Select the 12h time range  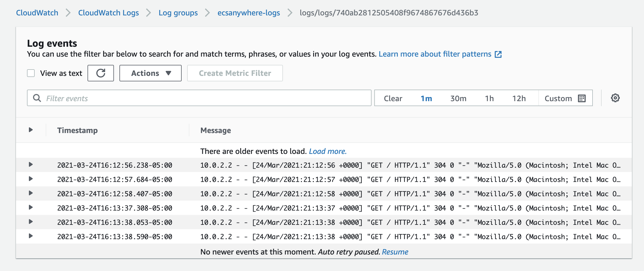point(519,98)
